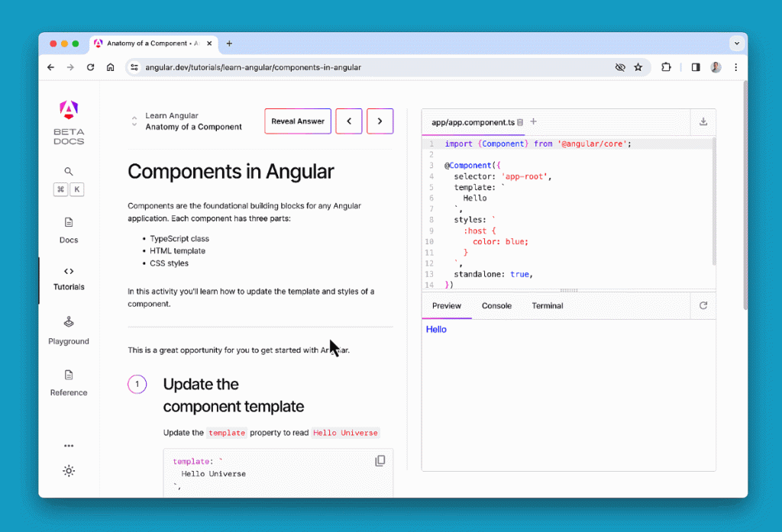Open the tab search dropdown arrow
Screen dimensions: 782x532
click(737, 44)
